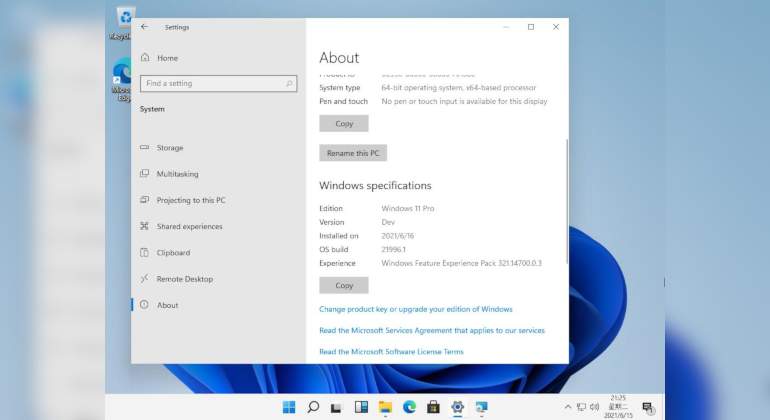Click volume speaker icon in tray
Viewport: 770px width, 420px height.
(594, 407)
